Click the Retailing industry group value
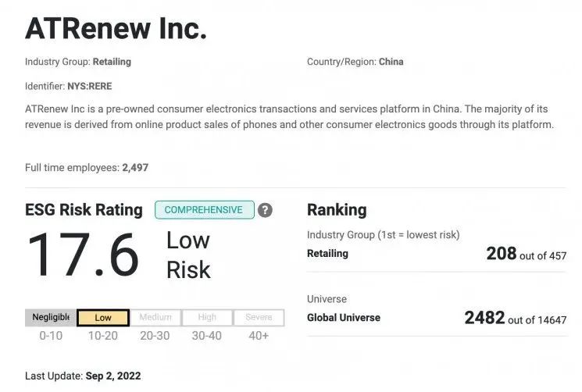 [x=112, y=62]
